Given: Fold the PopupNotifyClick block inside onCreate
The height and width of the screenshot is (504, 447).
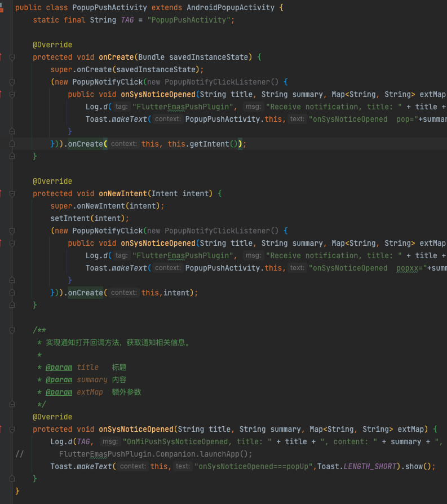Looking at the screenshot, I should 12,82.
